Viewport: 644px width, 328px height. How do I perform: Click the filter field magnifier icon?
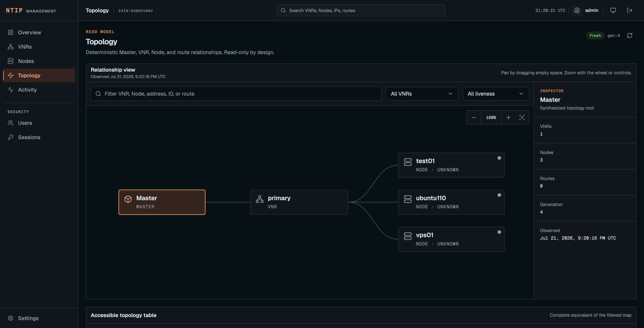pos(98,94)
